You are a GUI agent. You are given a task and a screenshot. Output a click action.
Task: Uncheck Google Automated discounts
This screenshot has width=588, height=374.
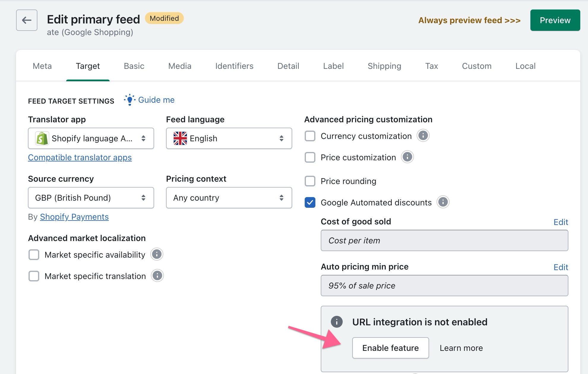(310, 202)
